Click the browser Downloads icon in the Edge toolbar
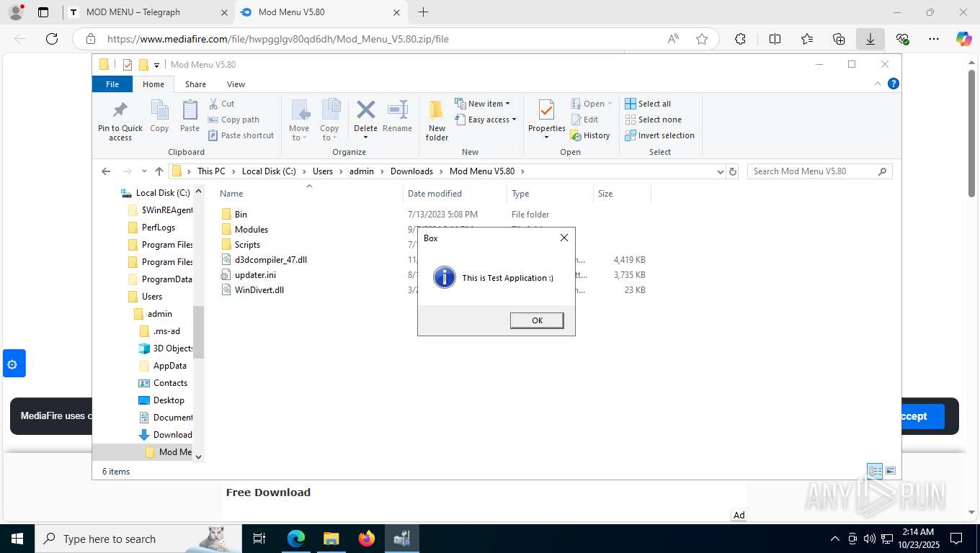The width and height of the screenshot is (980, 553). pyautogui.click(x=870, y=39)
